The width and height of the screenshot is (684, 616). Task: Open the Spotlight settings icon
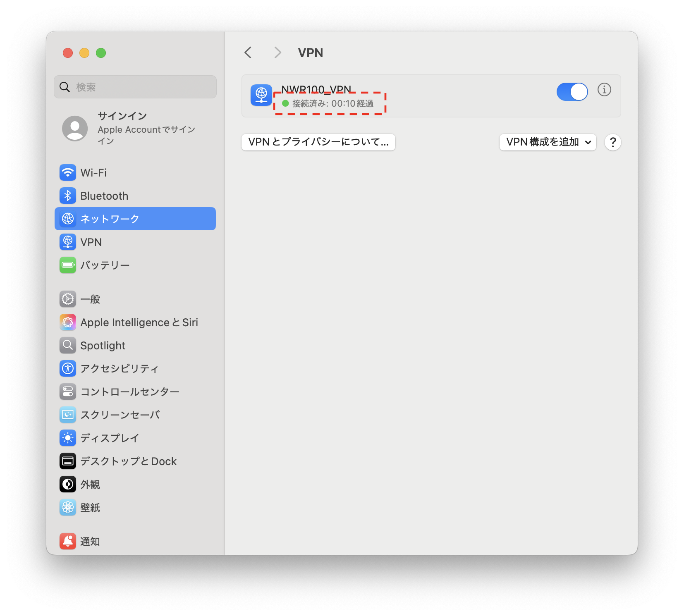[68, 345]
